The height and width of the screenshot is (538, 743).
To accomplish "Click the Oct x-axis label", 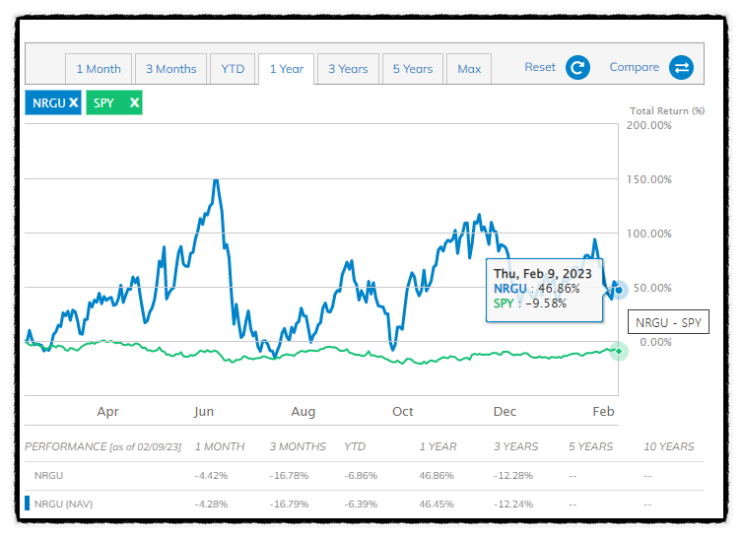I will [x=403, y=411].
